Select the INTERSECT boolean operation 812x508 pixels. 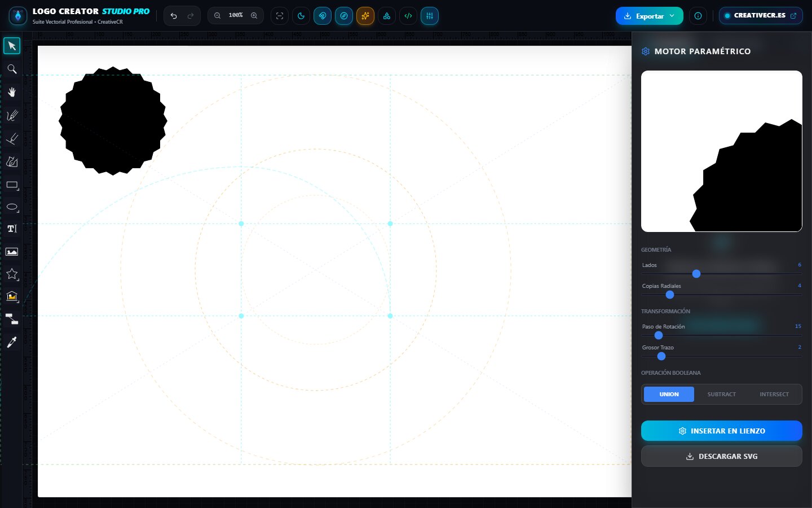774,394
